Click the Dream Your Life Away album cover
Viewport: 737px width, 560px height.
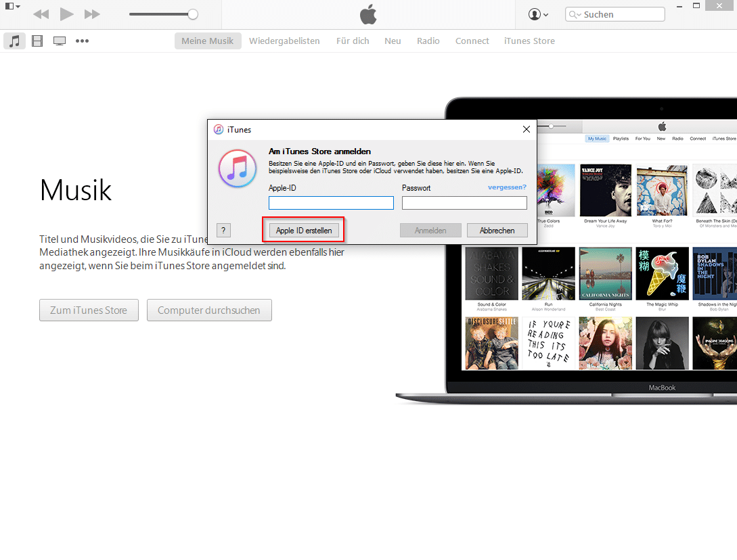click(606, 190)
